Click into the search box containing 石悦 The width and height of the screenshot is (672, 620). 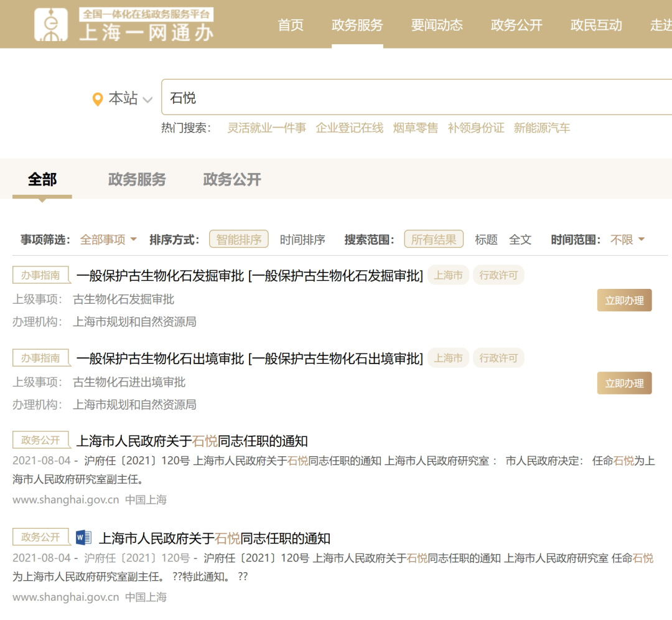click(416, 97)
